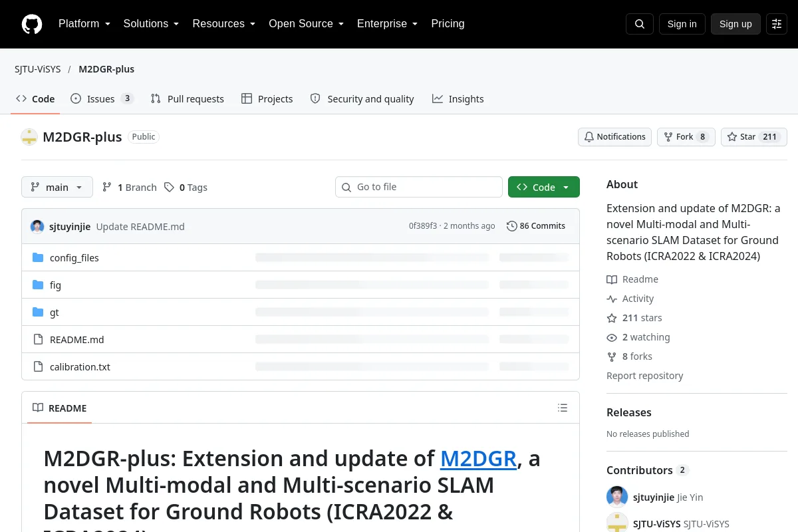Open the README outline list icon

coord(563,408)
